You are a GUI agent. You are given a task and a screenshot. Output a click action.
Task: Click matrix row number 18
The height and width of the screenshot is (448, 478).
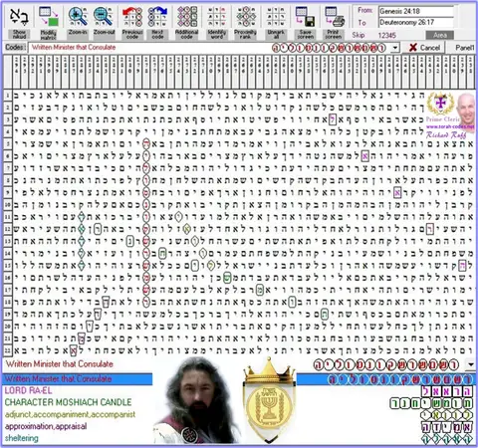coord(8,302)
